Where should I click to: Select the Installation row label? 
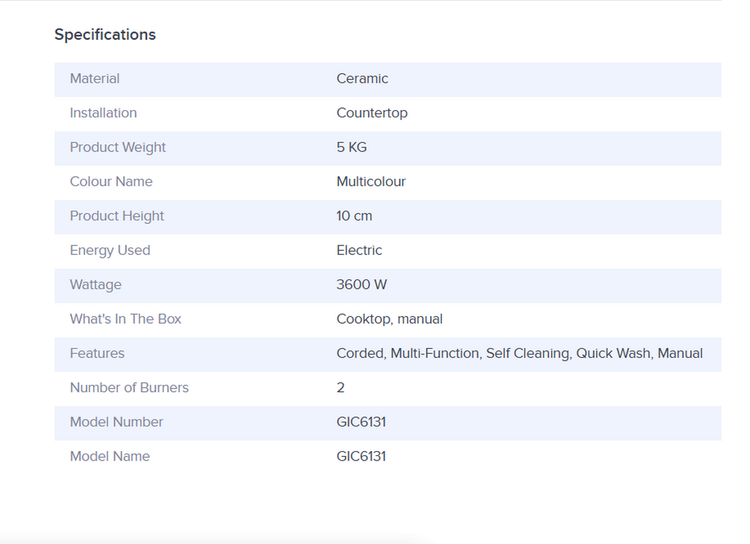pyautogui.click(x=103, y=113)
